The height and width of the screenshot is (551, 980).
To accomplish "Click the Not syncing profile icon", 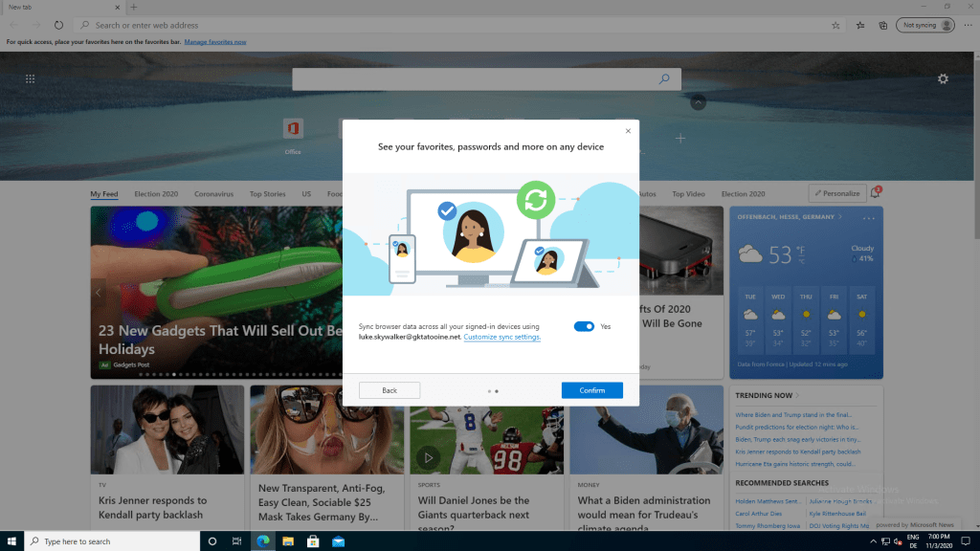I will [x=924, y=25].
